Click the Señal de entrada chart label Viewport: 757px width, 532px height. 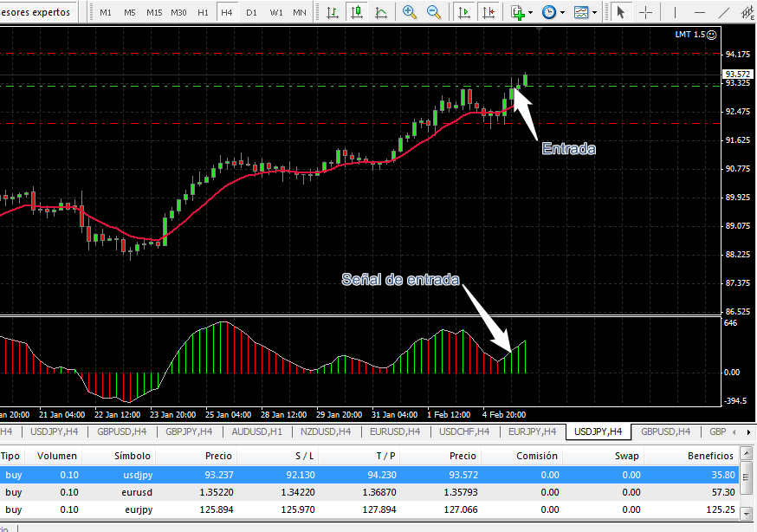400,280
